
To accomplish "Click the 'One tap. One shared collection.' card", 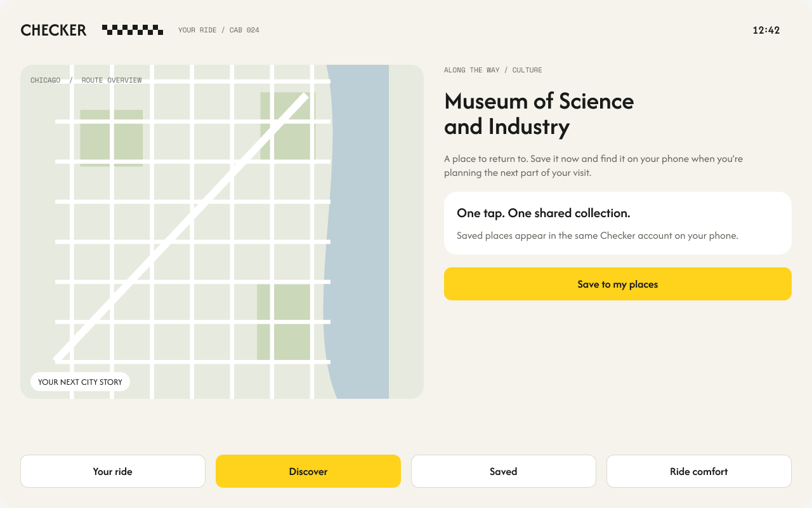I will click(618, 223).
